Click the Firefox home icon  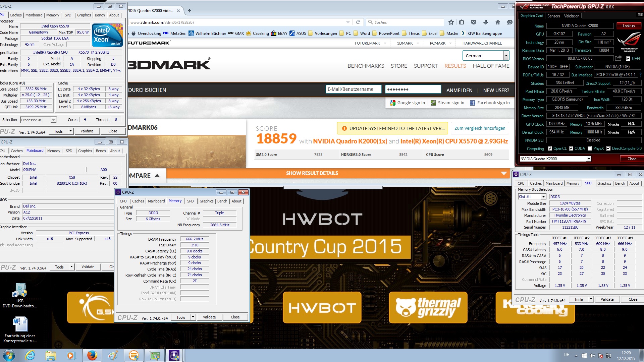[498, 22]
